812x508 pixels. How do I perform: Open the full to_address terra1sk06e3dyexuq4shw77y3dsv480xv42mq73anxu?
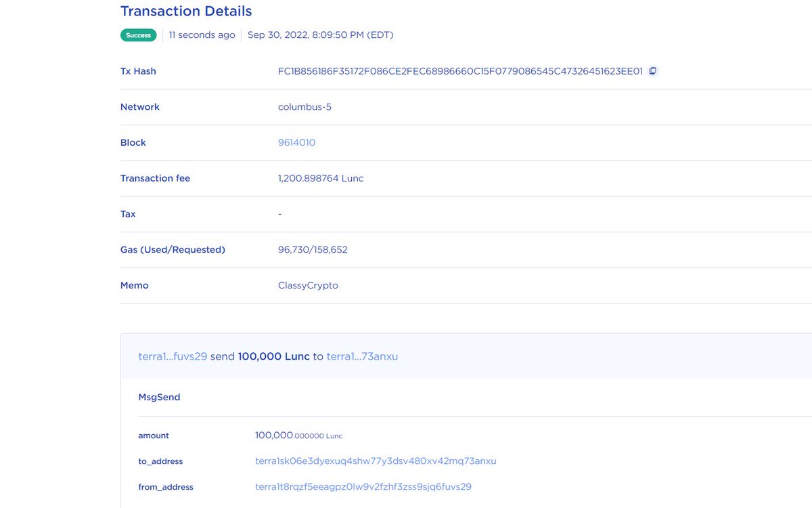point(376,461)
